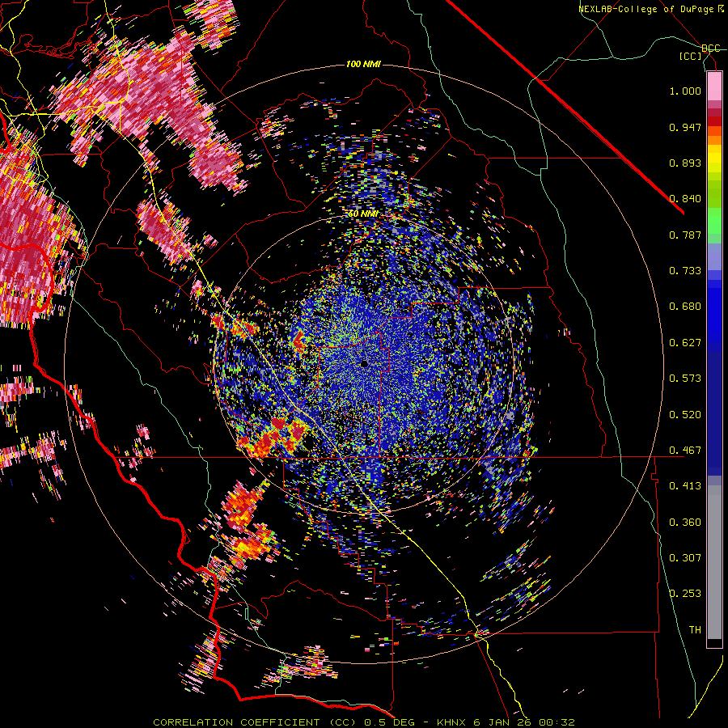Click CORRELATION COEFFICIENT in the bottom caption
The height and width of the screenshot is (728, 728).
(x=236, y=722)
